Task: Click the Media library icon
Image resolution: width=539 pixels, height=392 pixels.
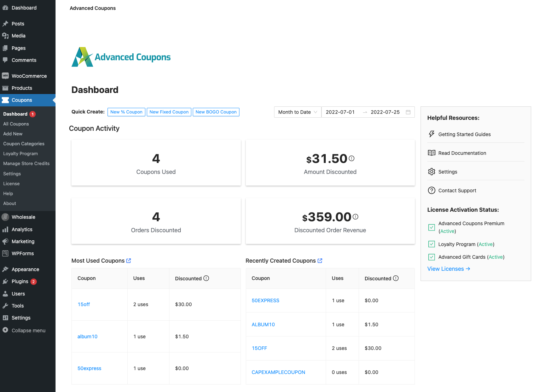Action: [x=5, y=36]
